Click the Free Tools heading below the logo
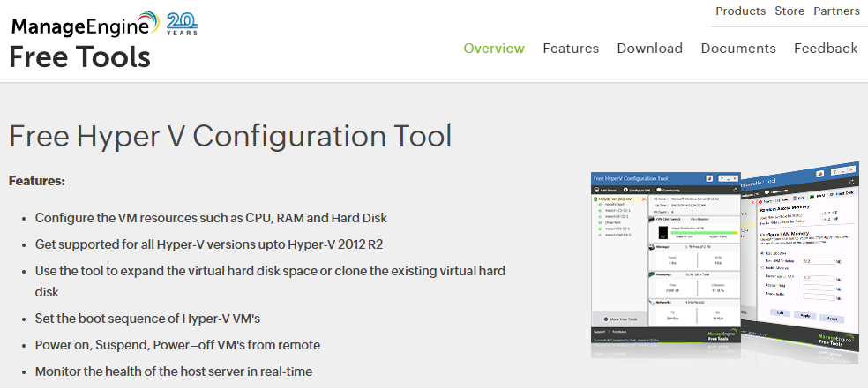The height and width of the screenshot is (390, 868). (79, 57)
